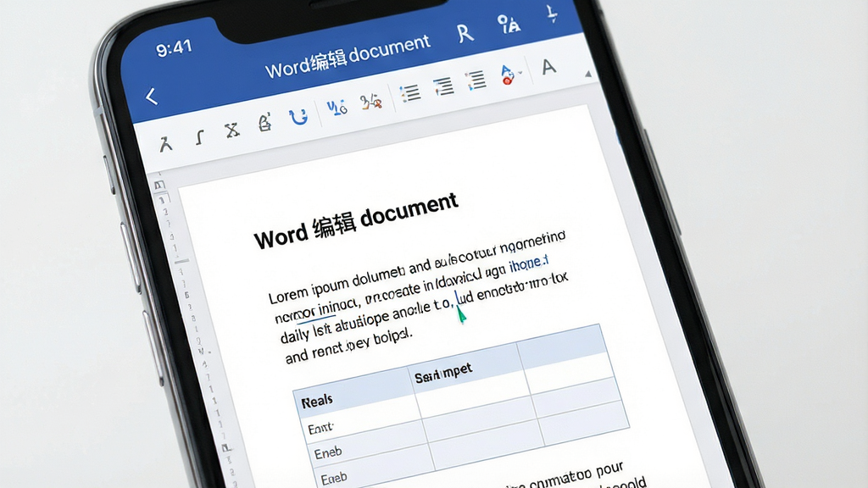Tap the font color A with red dot
Screen dimensions: 868x488
coord(507,75)
